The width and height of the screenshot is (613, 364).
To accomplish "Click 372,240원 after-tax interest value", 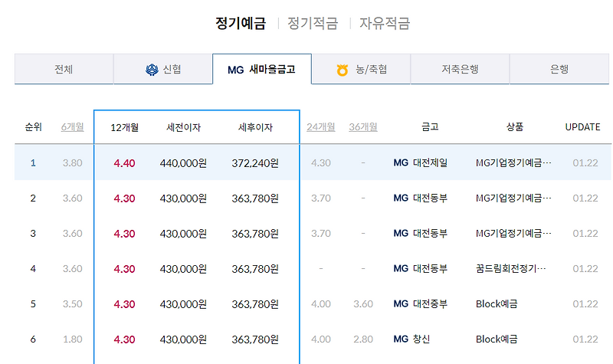I will pyautogui.click(x=255, y=163).
